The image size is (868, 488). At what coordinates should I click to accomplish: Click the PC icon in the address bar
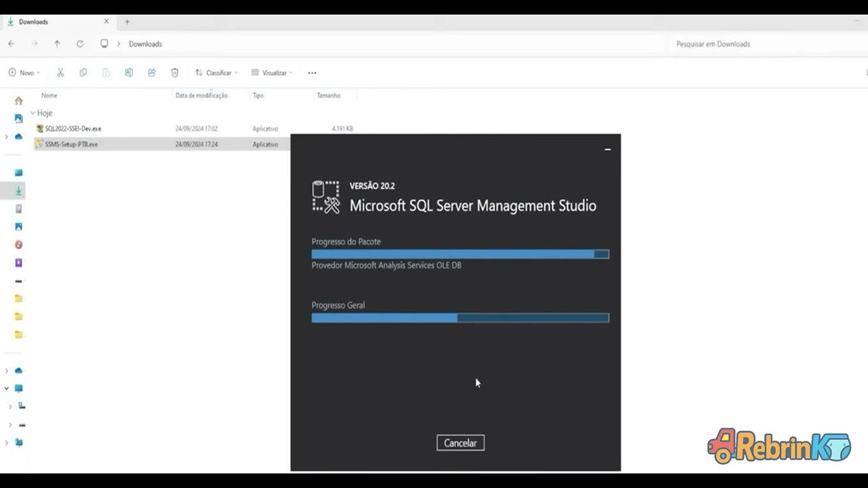pos(104,43)
